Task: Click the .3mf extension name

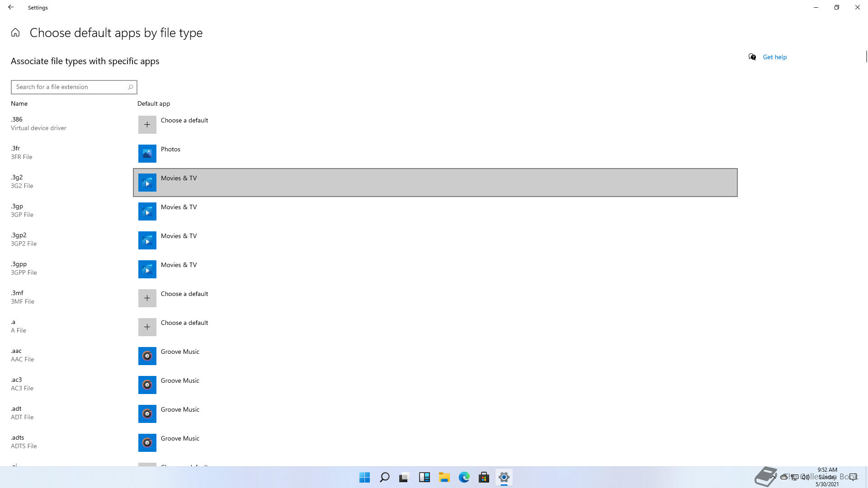Action: [17, 293]
